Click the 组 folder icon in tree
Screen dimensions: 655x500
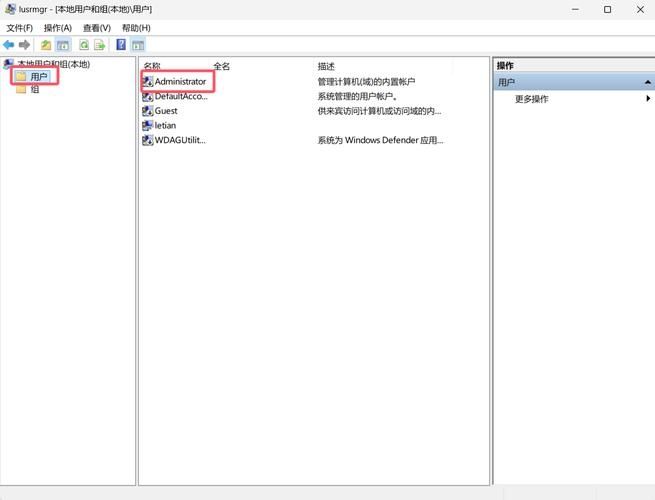click(21, 89)
